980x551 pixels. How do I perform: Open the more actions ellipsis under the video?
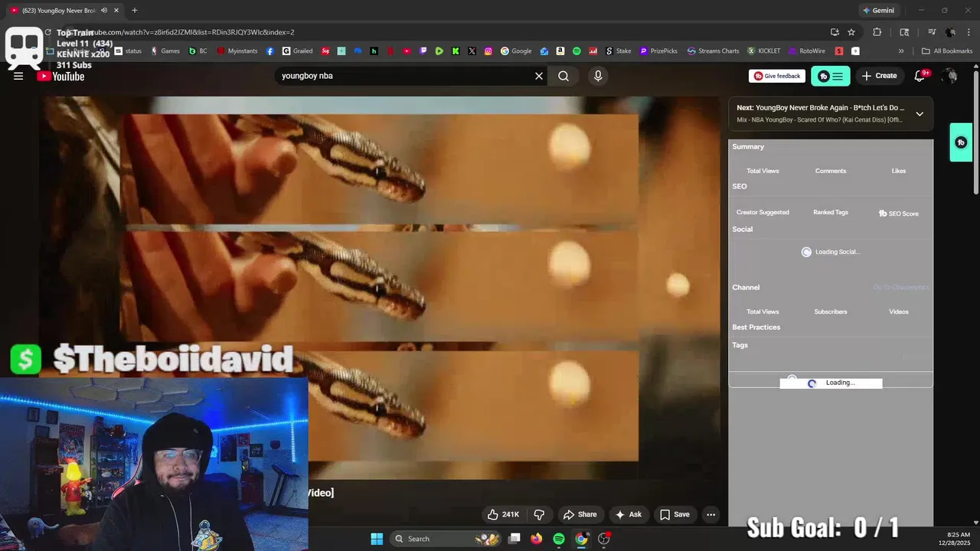tap(710, 514)
